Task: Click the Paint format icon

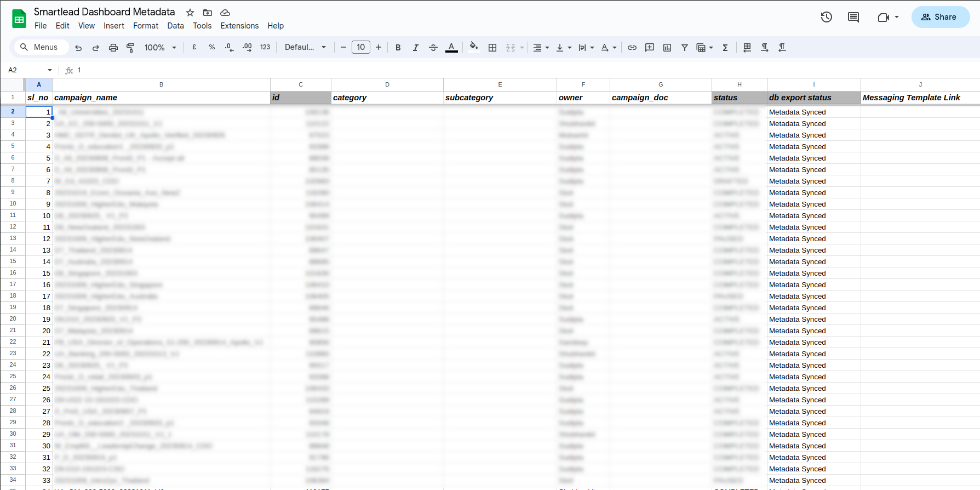Action: coord(130,48)
